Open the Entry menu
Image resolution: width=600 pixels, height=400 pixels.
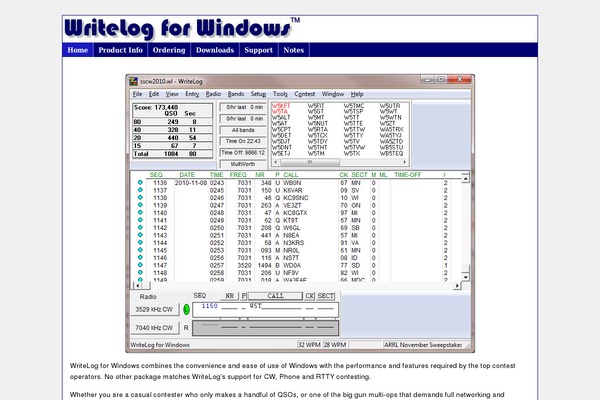[x=192, y=94]
